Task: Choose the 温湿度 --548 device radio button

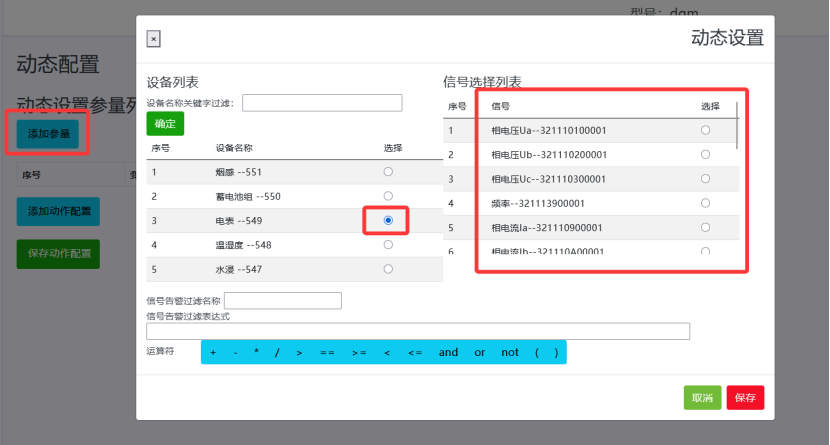Action: [388, 244]
